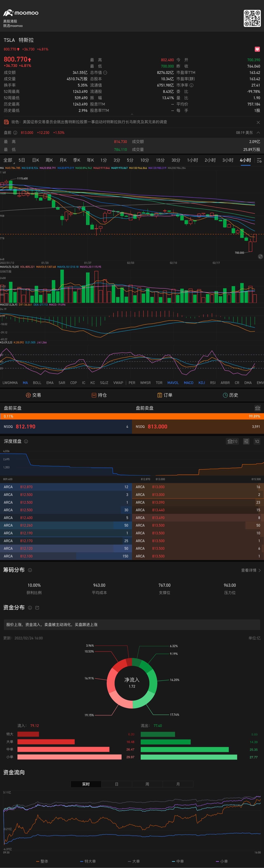Screen dimensions: 264x868
Task: Select the active 4小时 timeframe
Action: click(x=245, y=160)
